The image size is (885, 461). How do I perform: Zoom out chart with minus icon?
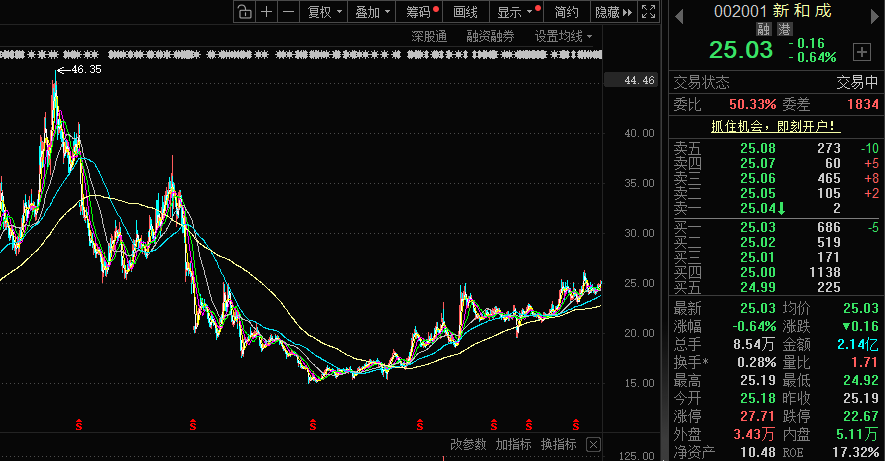click(x=288, y=12)
